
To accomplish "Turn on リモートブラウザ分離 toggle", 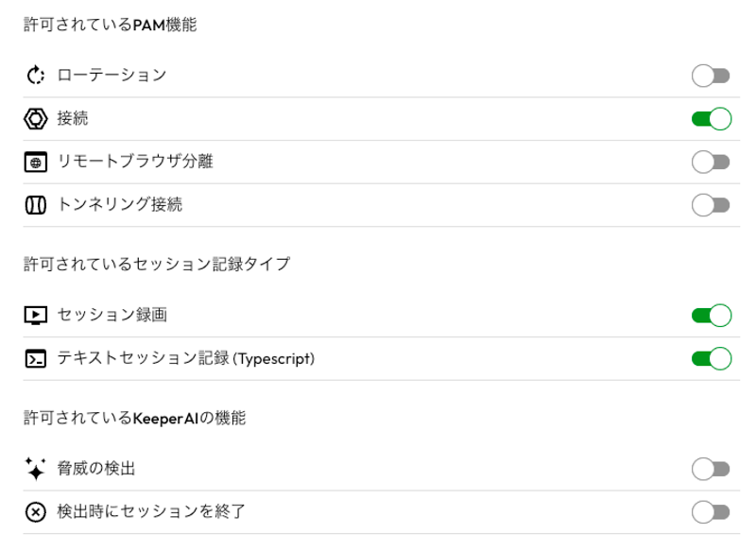I will 711,162.
